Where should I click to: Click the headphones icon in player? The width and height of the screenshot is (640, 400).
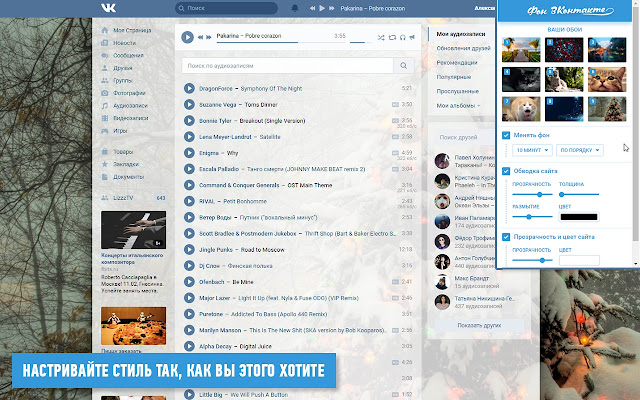[x=402, y=38]
